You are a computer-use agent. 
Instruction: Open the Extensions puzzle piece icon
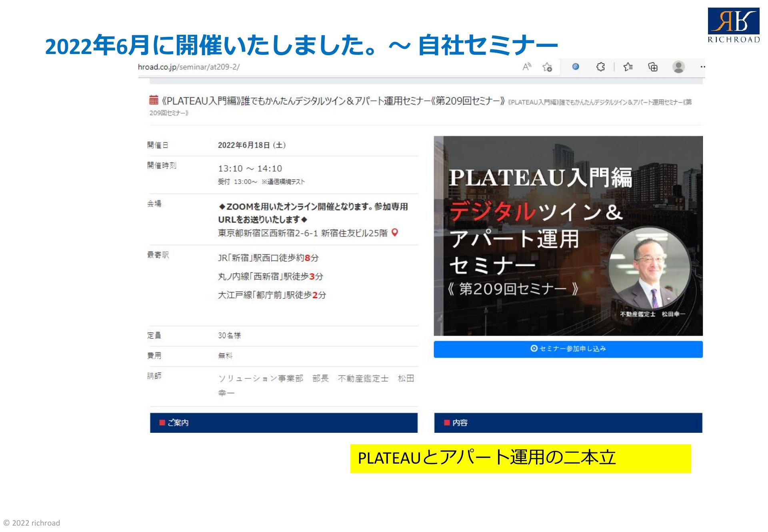[600, 67]
